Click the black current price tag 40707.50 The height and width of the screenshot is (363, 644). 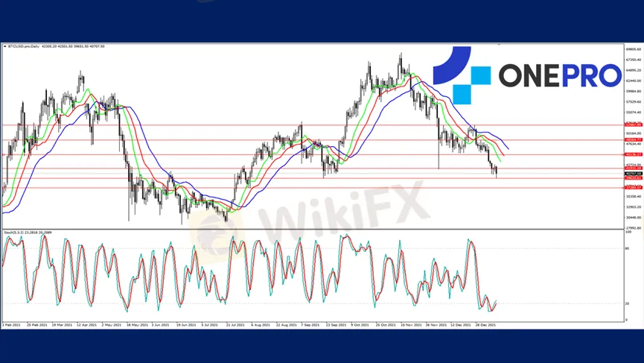point(634,174)
